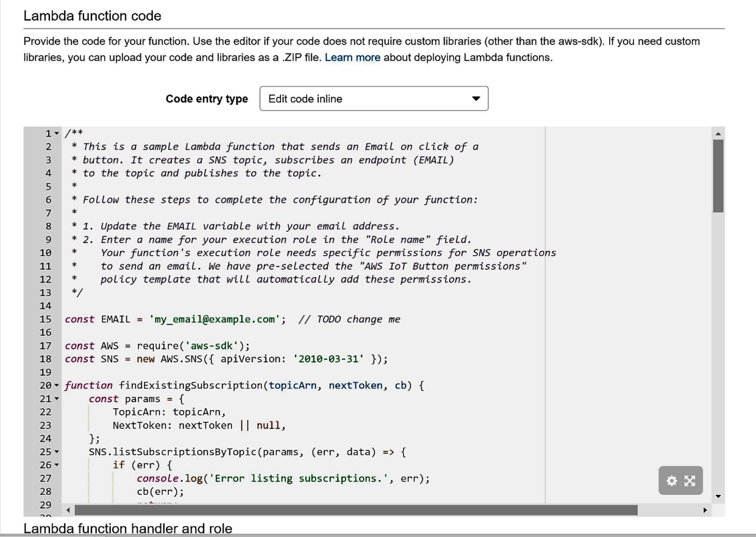The height and width of the screenshot is (537, 756).
Task: Collapse if (err) block fold at line 26
Action: click(x=57, y=465)
